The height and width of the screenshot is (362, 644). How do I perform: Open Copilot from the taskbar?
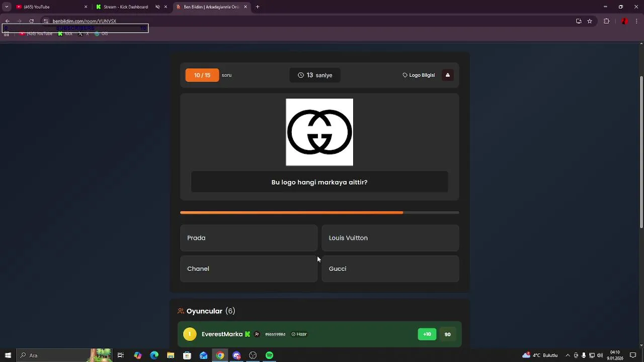(x=138, y=355)
